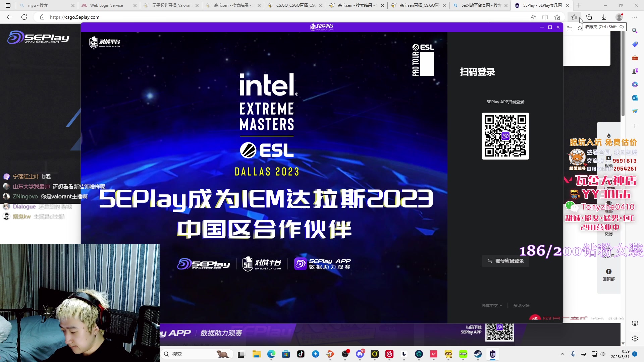Open the Favorites toolbar button
Image resolution: width=644 pixels, height=362 pixels.
(x=574, y=17)
